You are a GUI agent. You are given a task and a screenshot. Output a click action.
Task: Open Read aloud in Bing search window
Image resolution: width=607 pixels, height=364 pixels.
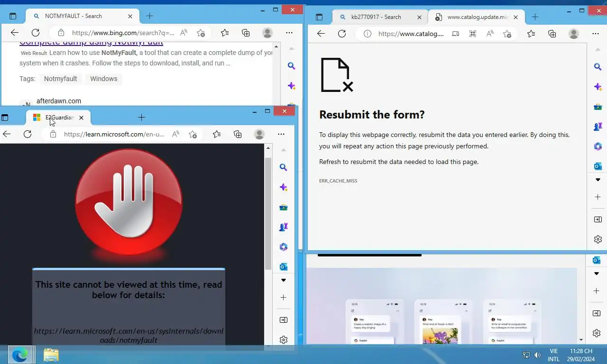(x=184, y=33)
